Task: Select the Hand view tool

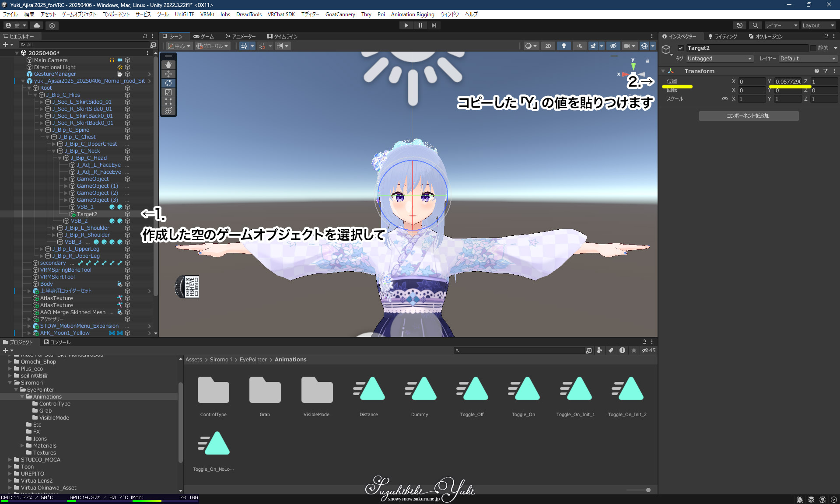Action: [168, 65]
